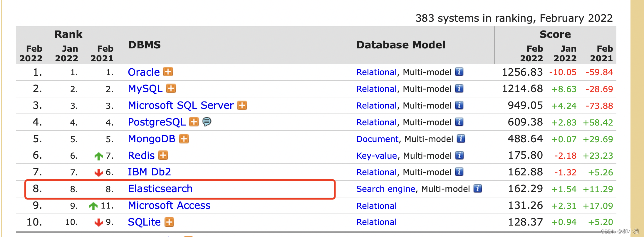Select the Microsoft Access score 131.26
The height and width of the screenshot is (237, 644).
(x=525, y=205)
